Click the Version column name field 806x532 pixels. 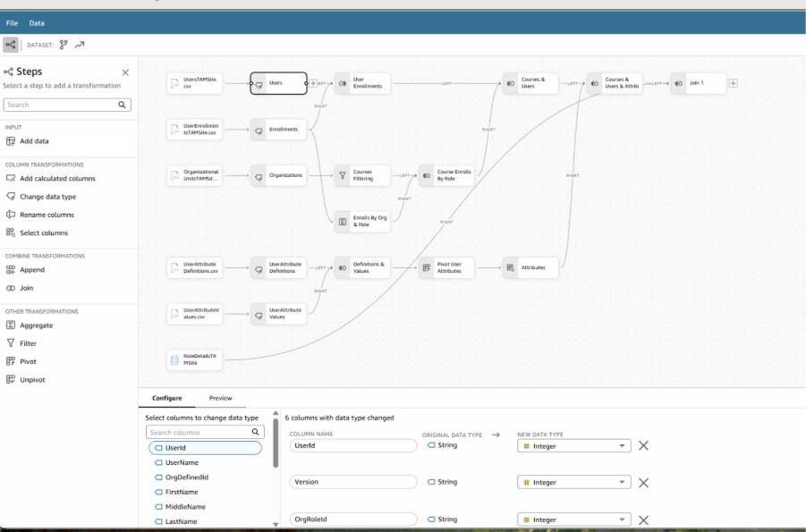pyautogui.click(x=353, y=482)
